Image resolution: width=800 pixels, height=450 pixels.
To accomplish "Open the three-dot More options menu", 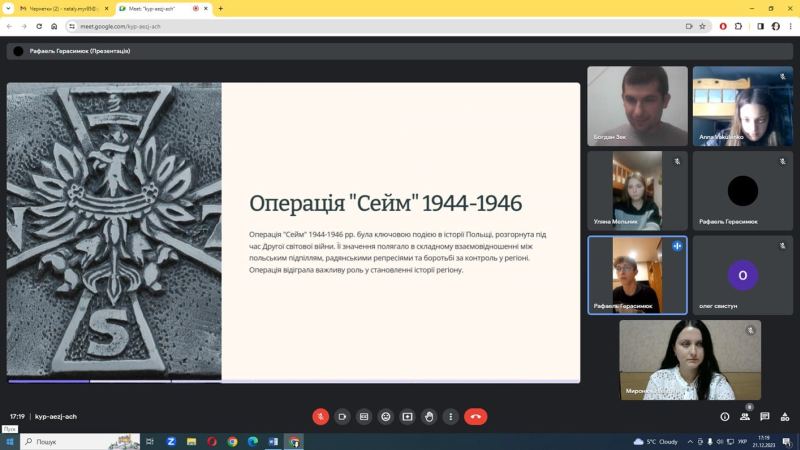I will (x=451, y=416).
